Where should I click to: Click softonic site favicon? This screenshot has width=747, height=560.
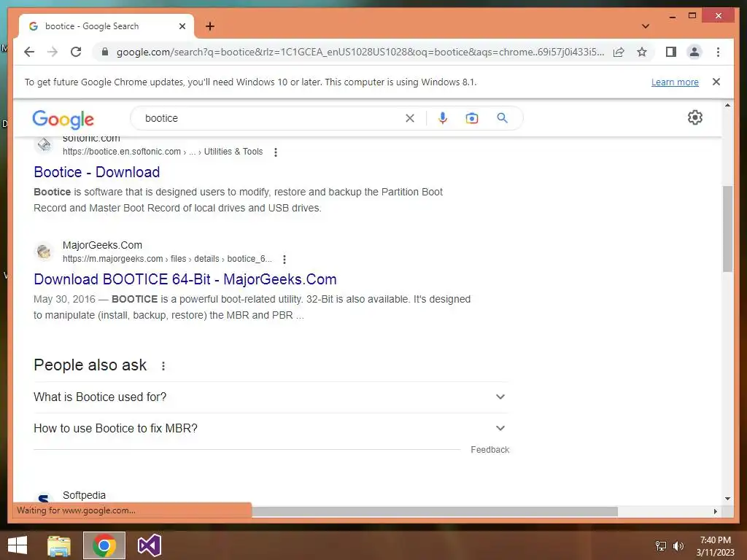(44, 144)
